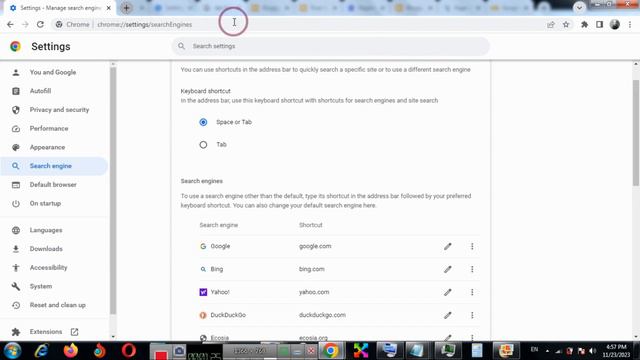Click the back navigation arrow
The image size is (640, 360).
pos(10,24)
